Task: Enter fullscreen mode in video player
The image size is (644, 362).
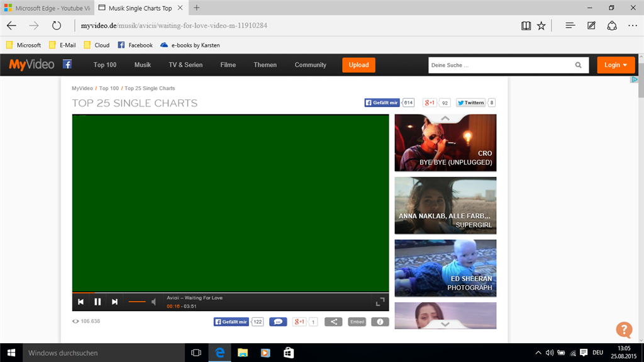Action: point(380,302)
